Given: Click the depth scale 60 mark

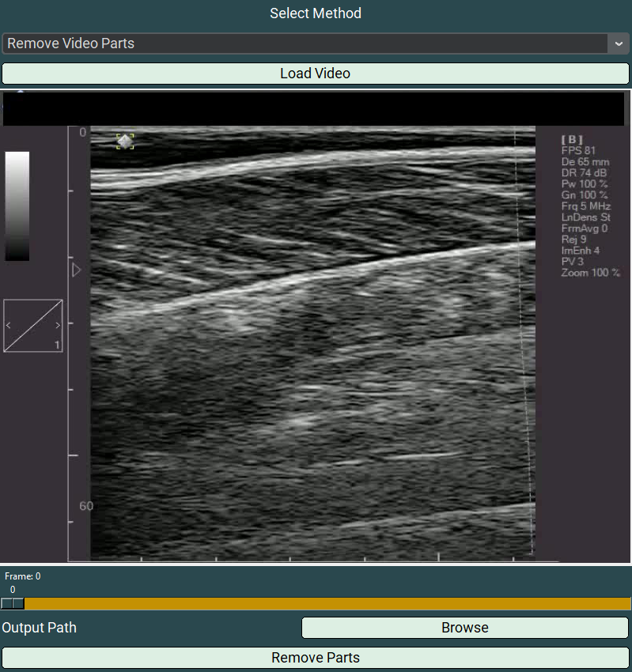Looking at the screenshot, I should click(x=85, y=506).
